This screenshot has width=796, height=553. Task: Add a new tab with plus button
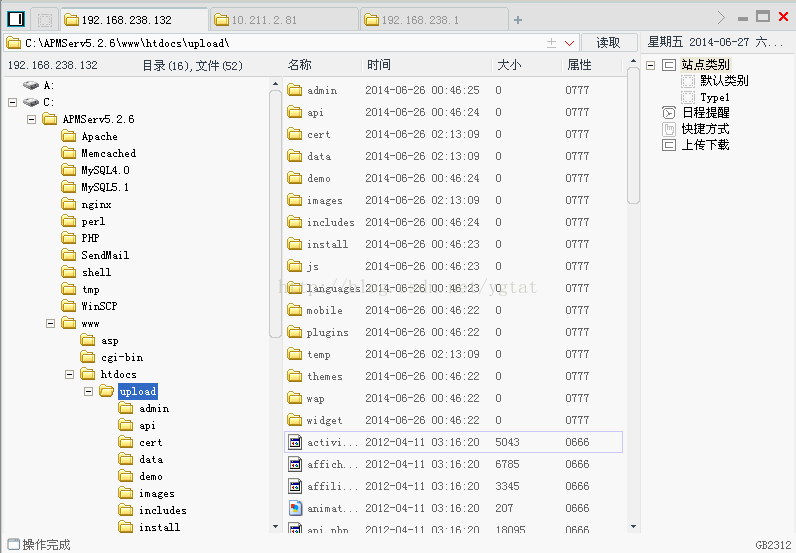click(518, 20)
